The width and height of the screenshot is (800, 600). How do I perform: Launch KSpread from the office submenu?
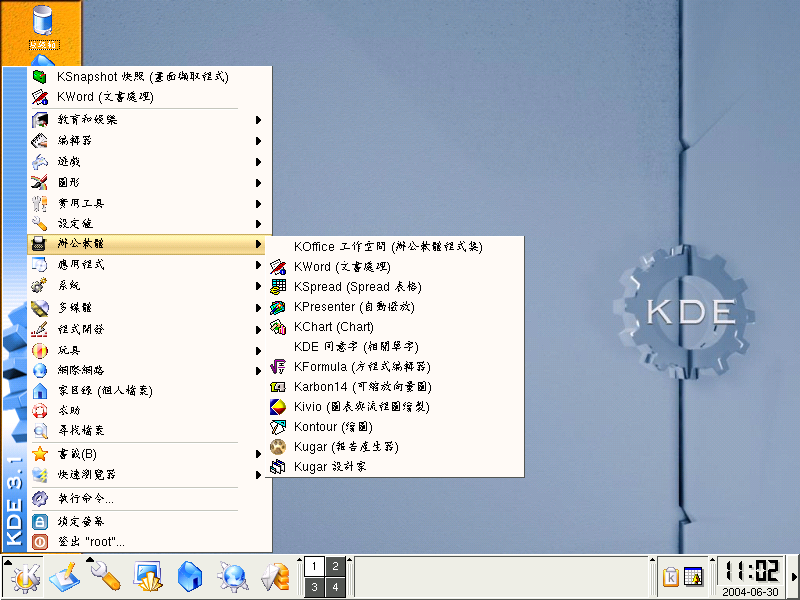point(357,287)
